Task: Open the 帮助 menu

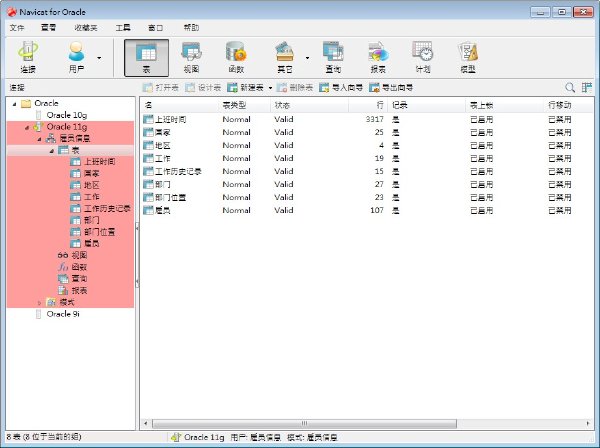Action: 191,28
